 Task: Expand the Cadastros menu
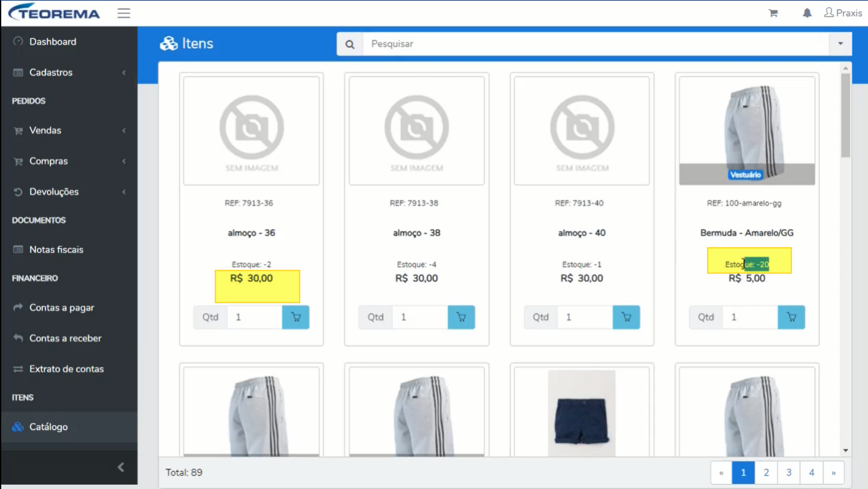click(69, 72)
